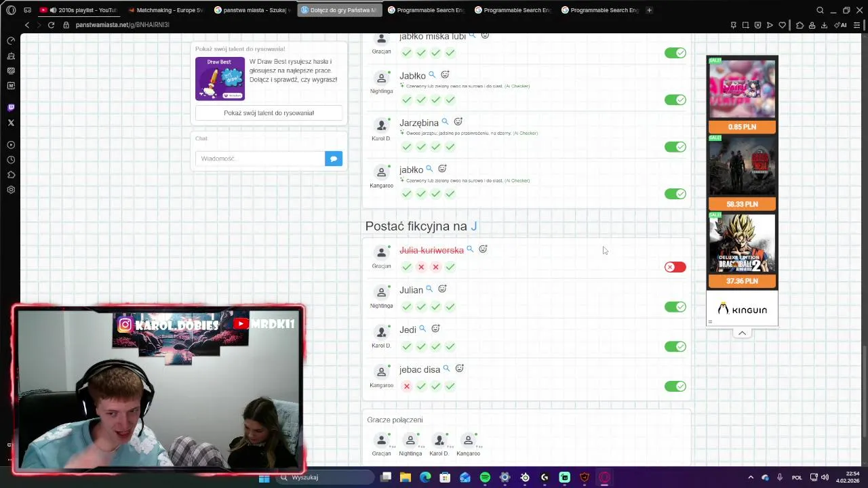Toggle approval for 'jabłko miska lubi' answer

[675, 53]
